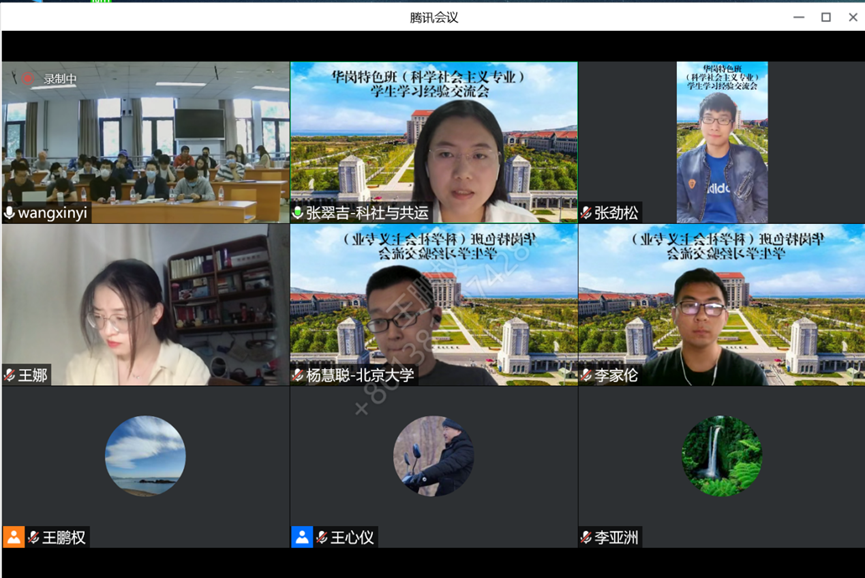Image resolution: width=865 pixels, height=578 pixels.
Task: Click the muted mic icon beside 李亚洲
Action: tap(586, 537)
